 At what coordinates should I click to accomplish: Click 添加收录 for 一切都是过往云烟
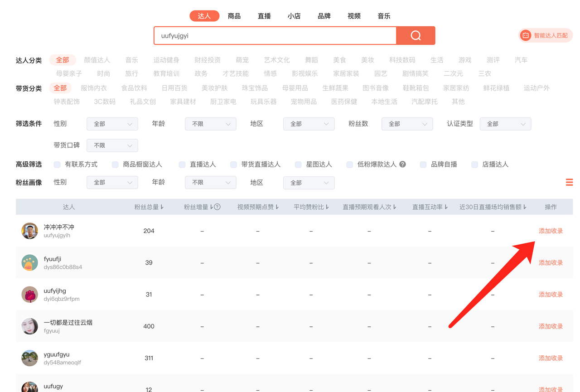point(551,326)
